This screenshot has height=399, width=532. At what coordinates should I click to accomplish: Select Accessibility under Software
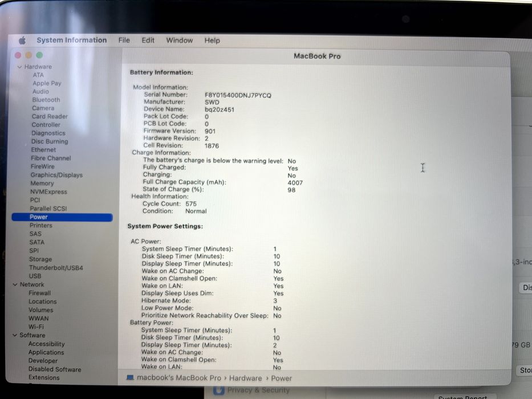pyautogui.click(x=47, y=344)
